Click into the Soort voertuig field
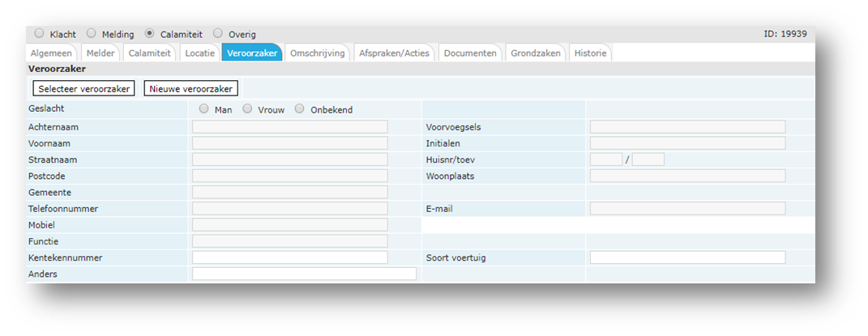 pos(687,257)
